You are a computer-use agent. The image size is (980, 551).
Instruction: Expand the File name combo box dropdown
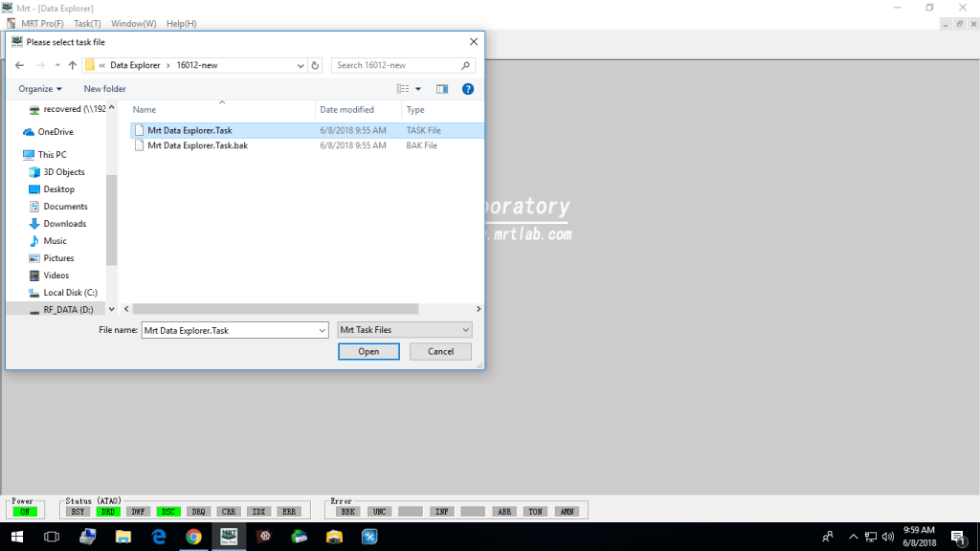[321, 330]
